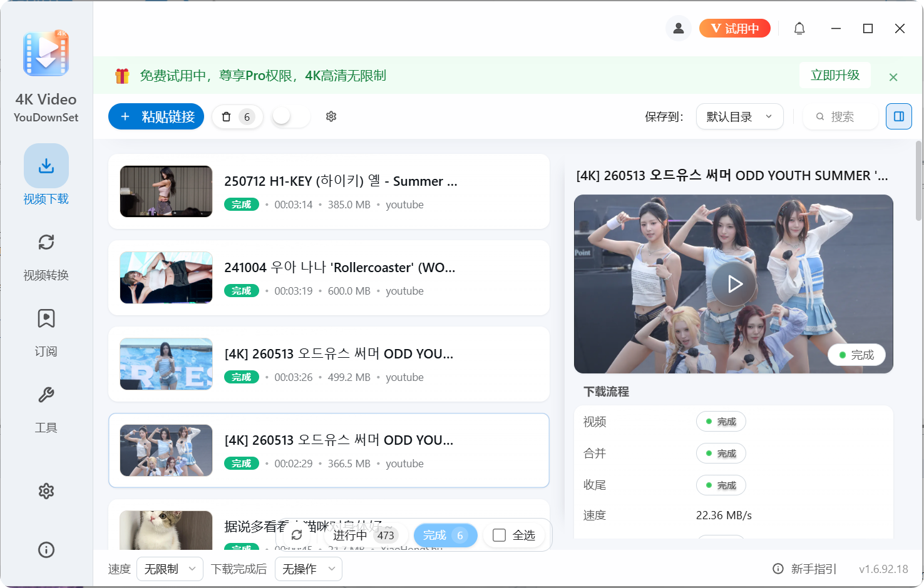Select ODD YOU video lasting 00:03:26
This screenshot has height=588, width=924.
click(x=329, y=364)
